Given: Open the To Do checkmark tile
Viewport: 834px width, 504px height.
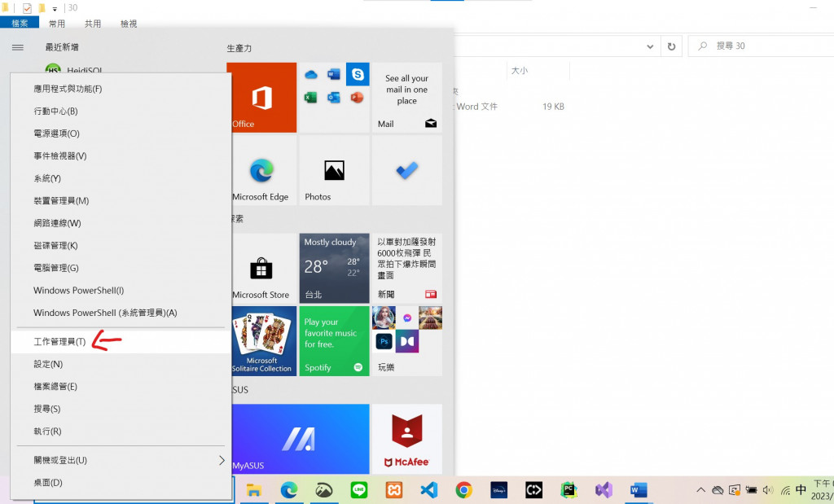Looking at the screenshot, I should click(407, 170).
